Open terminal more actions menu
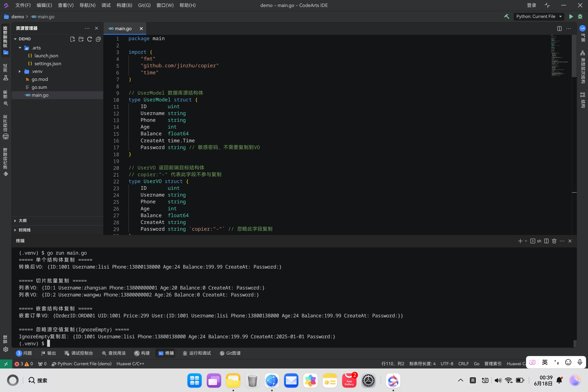Viewport: 588px width, 392px height. tap(562, 241)
